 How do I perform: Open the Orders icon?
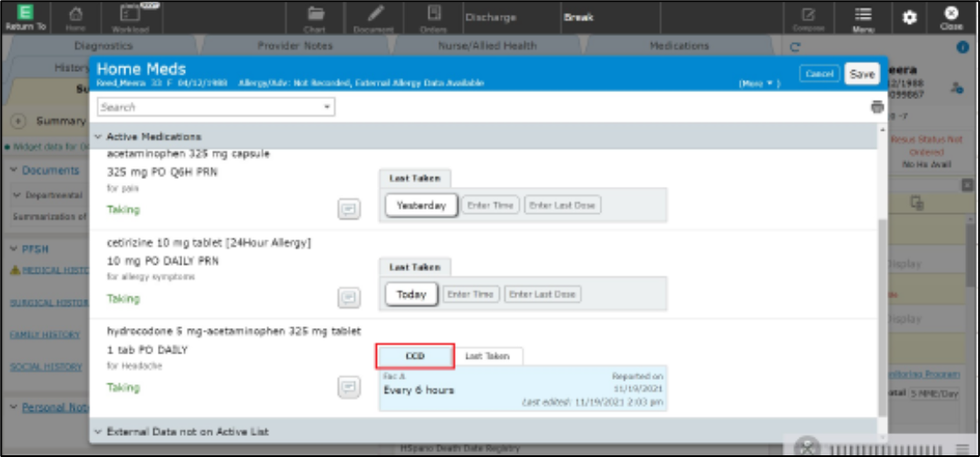coord(434,16)
